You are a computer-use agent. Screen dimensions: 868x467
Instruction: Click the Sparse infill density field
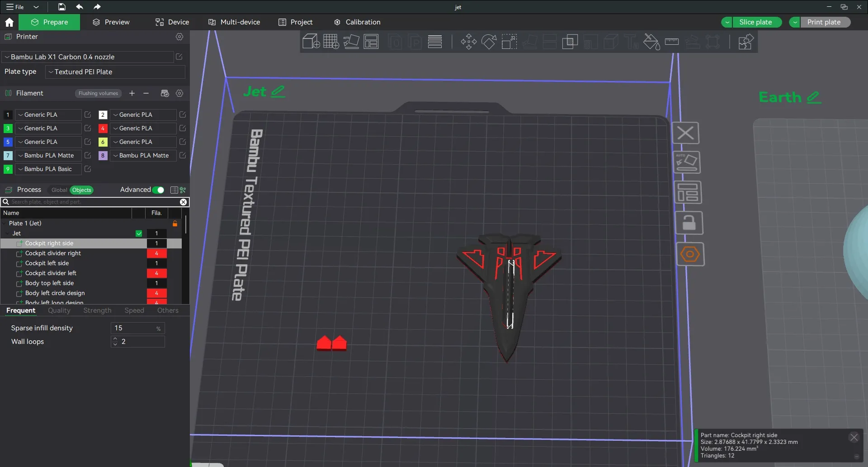(137, 328)
